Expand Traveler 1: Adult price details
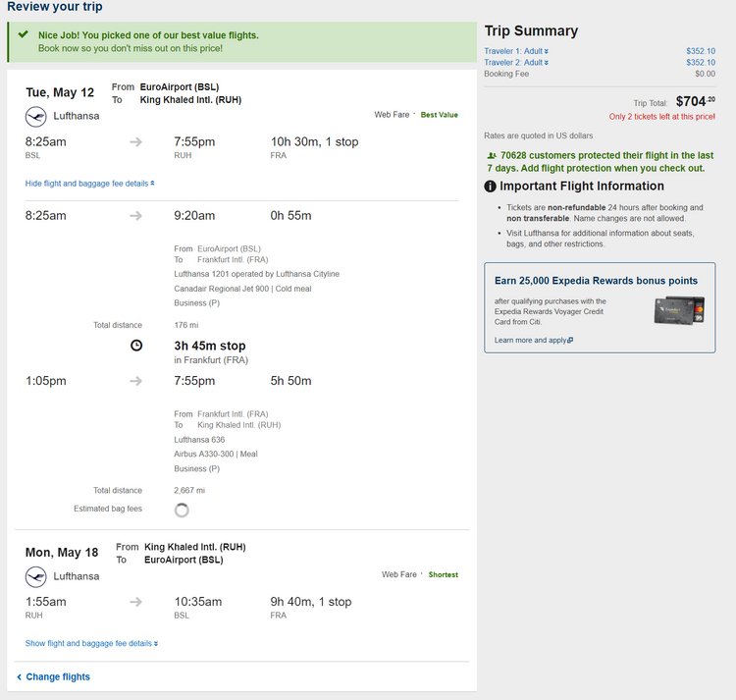Image resolution: width=736 pixels, height=700 pixels. tap(516, 51)
